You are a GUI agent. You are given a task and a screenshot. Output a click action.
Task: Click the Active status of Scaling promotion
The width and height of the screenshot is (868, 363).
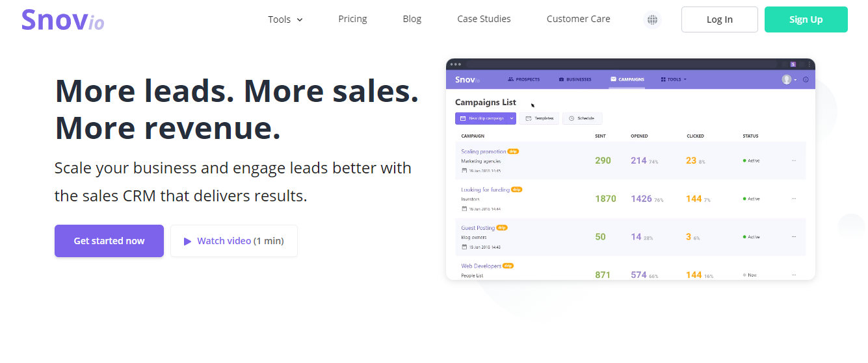(751, 160)
